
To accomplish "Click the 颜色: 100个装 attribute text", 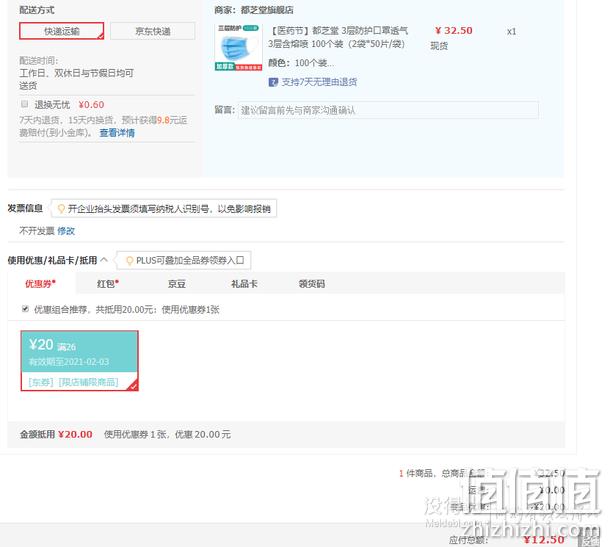I will click(301, 63).
